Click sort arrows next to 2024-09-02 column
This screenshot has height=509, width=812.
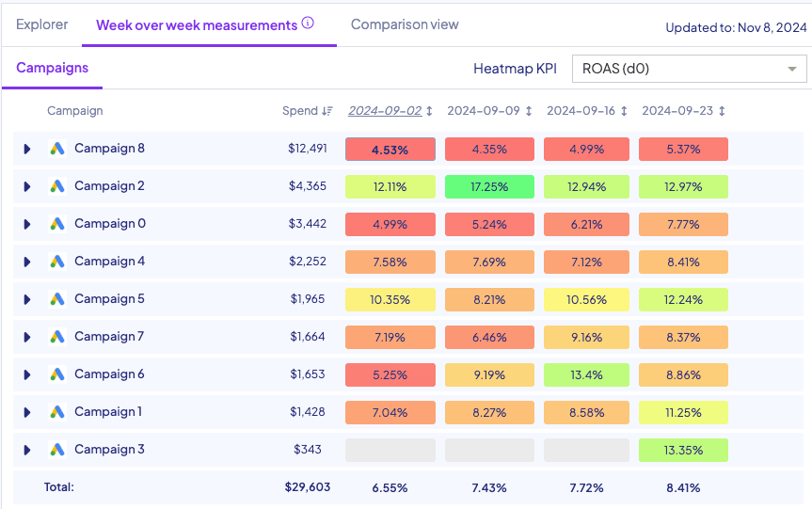(430, 111)
